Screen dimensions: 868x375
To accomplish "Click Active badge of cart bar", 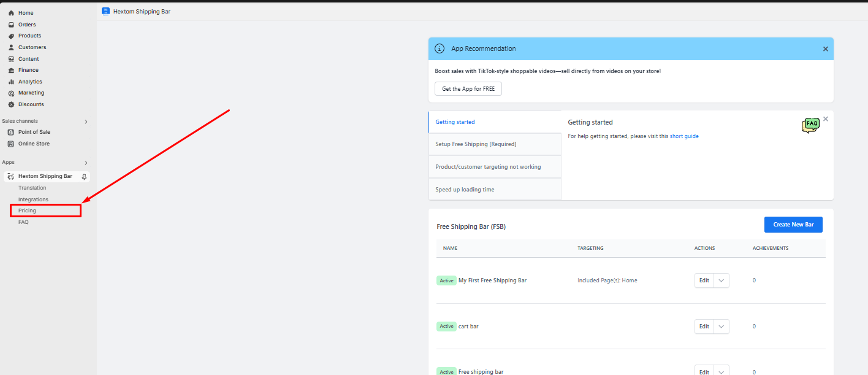I will [x=446, y=327].
